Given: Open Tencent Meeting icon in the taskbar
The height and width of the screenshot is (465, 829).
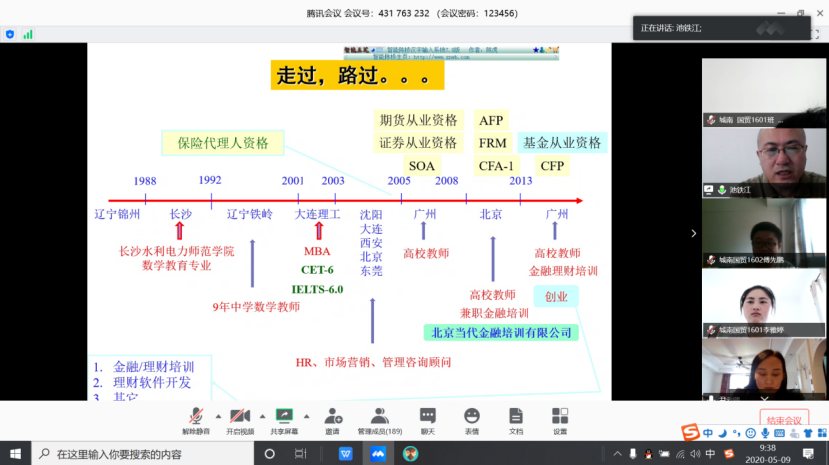Looking at the screenshot, I should [x=378, y=454].
